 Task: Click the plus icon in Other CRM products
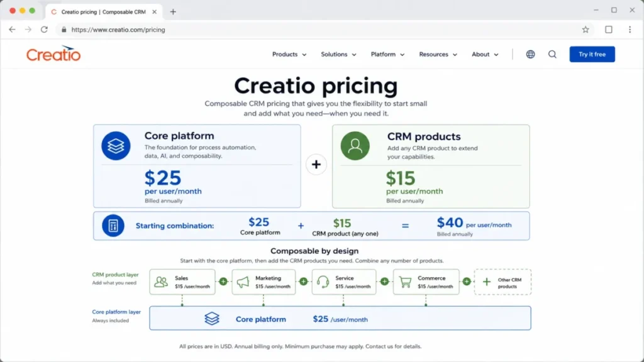click(x=486, y=282)
